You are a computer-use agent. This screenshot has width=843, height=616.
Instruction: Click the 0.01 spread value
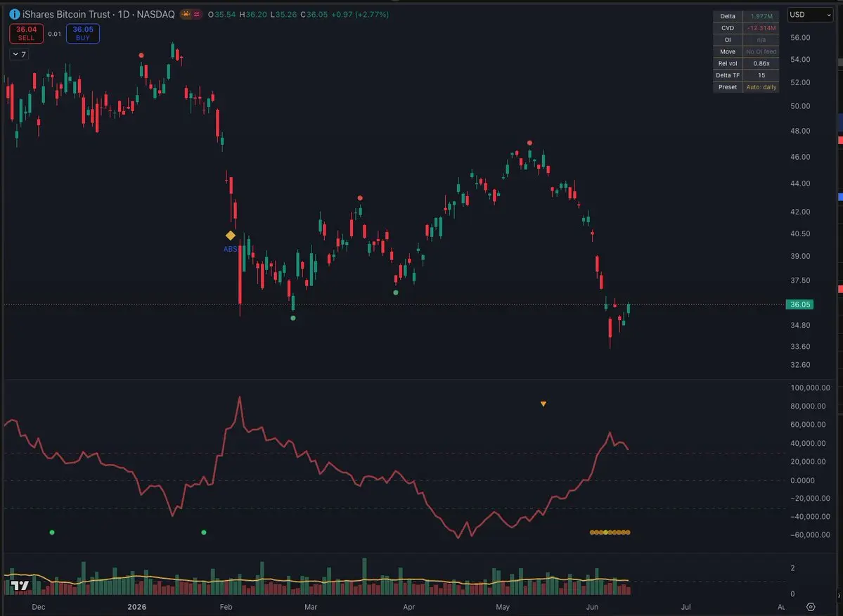(54, 34)
